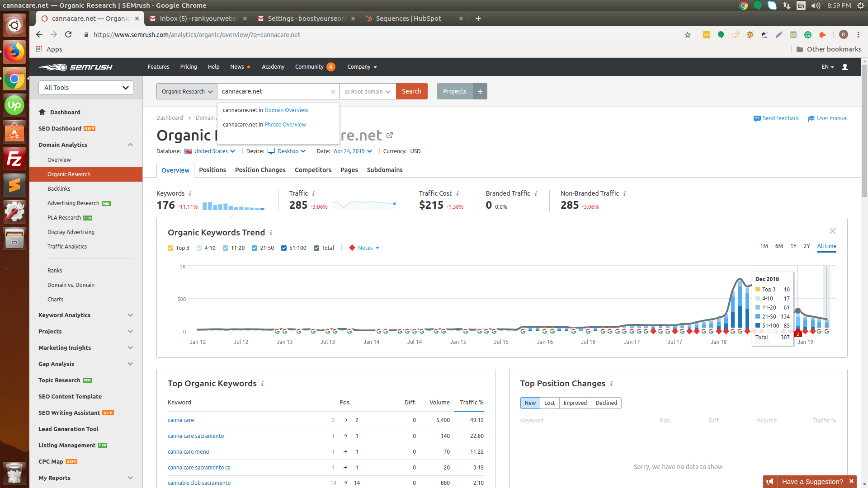Click Top Organic Keywords info icon
868x488 pixels.
coord(262,384)
